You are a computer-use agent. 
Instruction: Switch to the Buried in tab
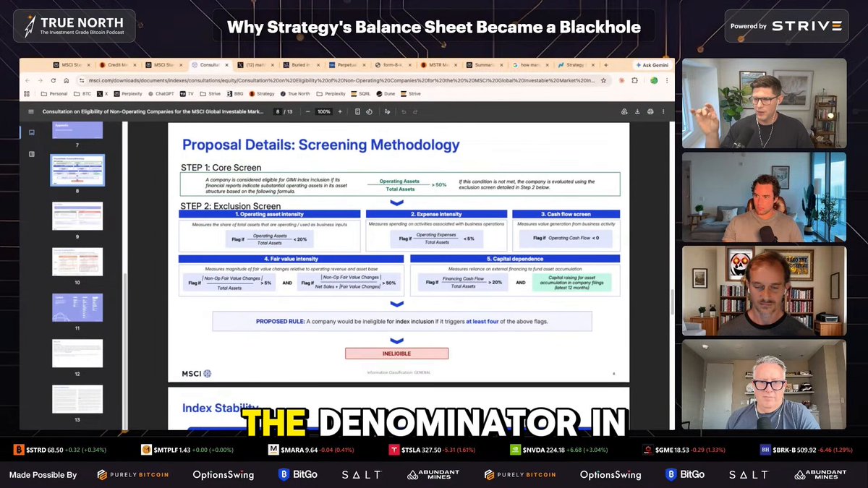click(302, 65)
